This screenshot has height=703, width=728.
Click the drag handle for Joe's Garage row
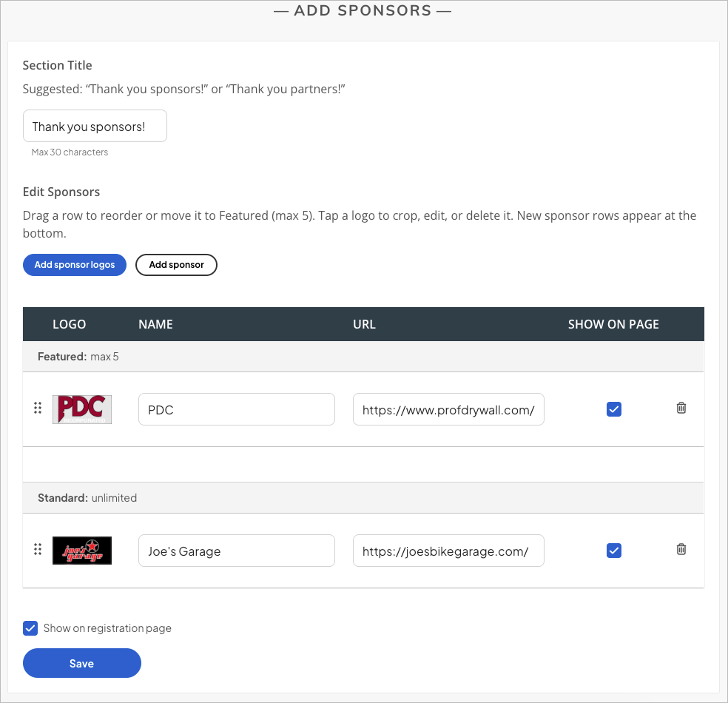(38, 550)
